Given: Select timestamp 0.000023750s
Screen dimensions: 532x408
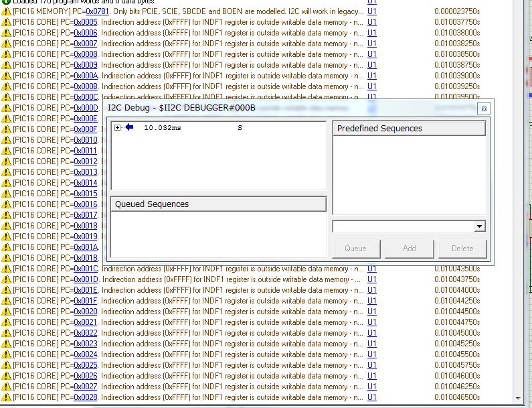Looking at the screenshot, I should 457,11.
